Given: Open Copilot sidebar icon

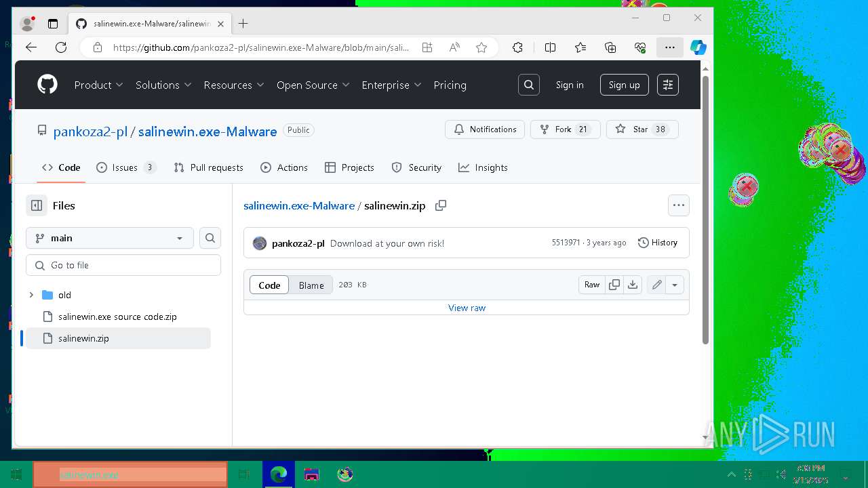Looking at the screenshot, I should coord(698,47).
